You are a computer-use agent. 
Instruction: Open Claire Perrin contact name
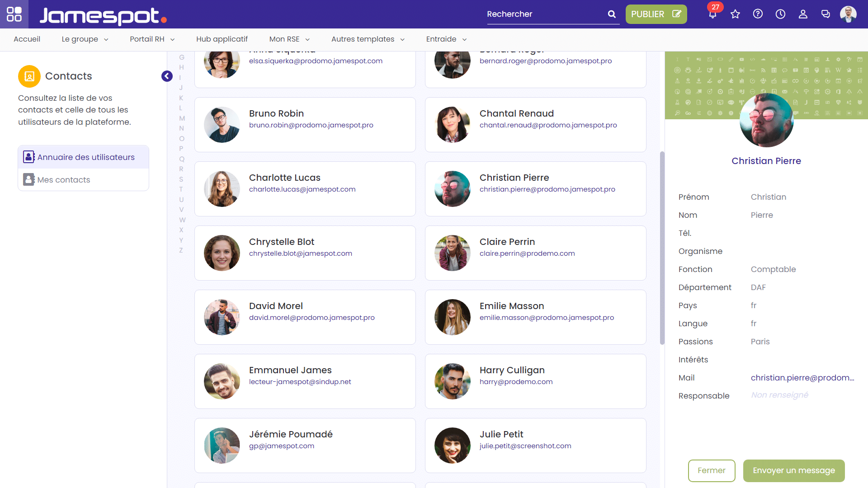507,242
